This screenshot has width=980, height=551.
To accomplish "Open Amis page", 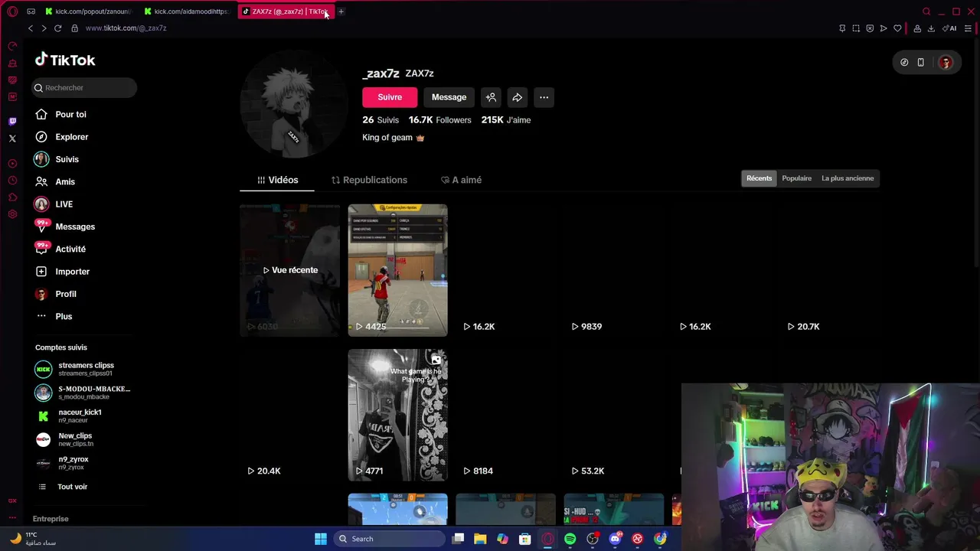I will click(x=65, y=181).
